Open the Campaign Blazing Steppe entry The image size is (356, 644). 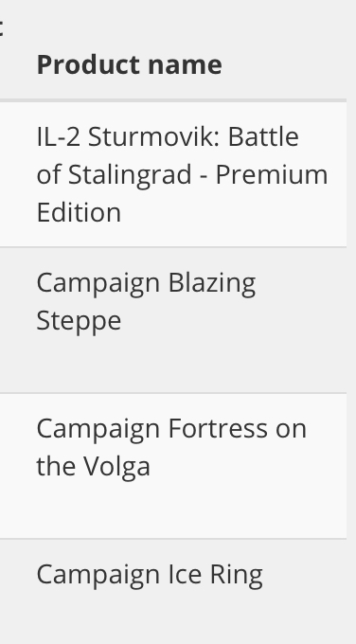(146, 301)
